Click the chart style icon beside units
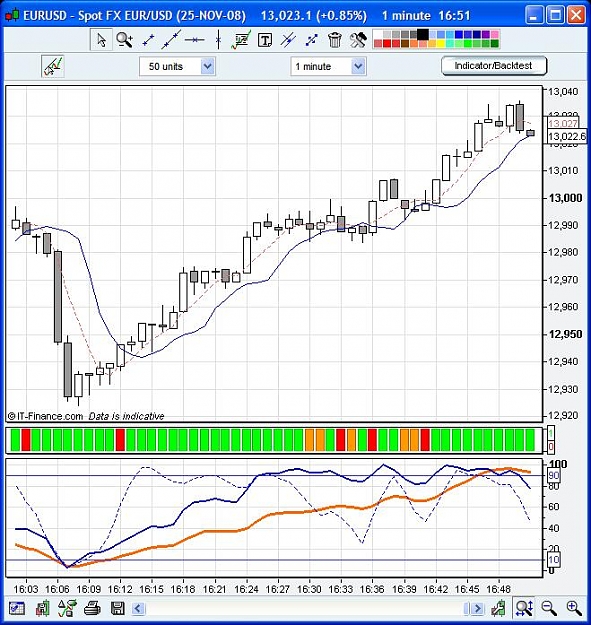Viewport: 591px width, 625px height. (53, 66)
